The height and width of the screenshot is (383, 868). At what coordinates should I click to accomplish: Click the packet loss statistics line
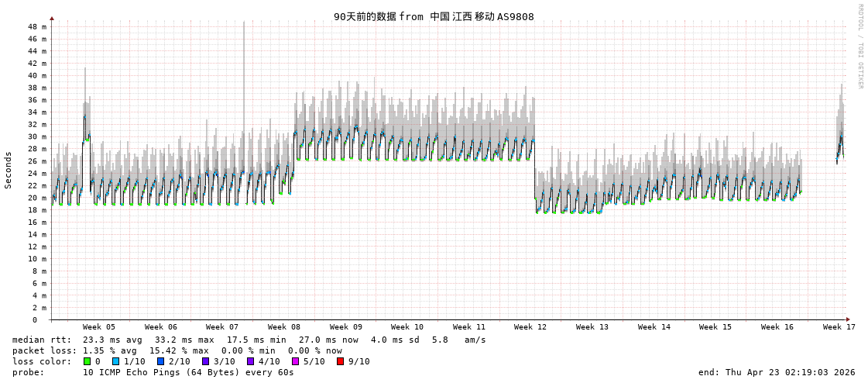point(177,350)
